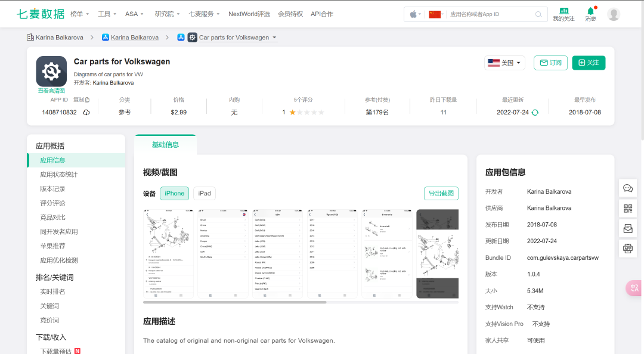Click the search magnifier icon
This screenshot has width=644, height=354.
click(538, 14)
